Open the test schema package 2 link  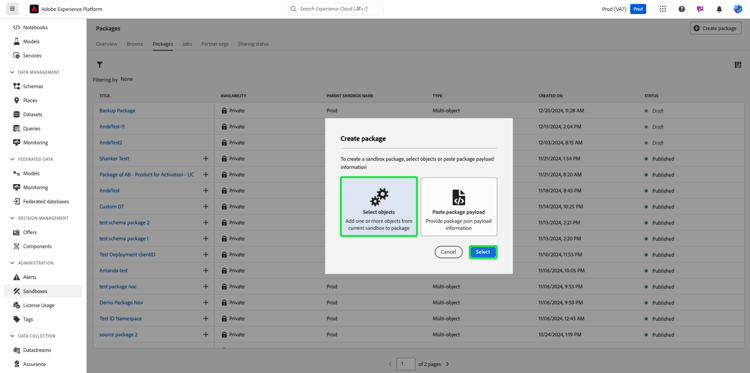tap(124, 223)
